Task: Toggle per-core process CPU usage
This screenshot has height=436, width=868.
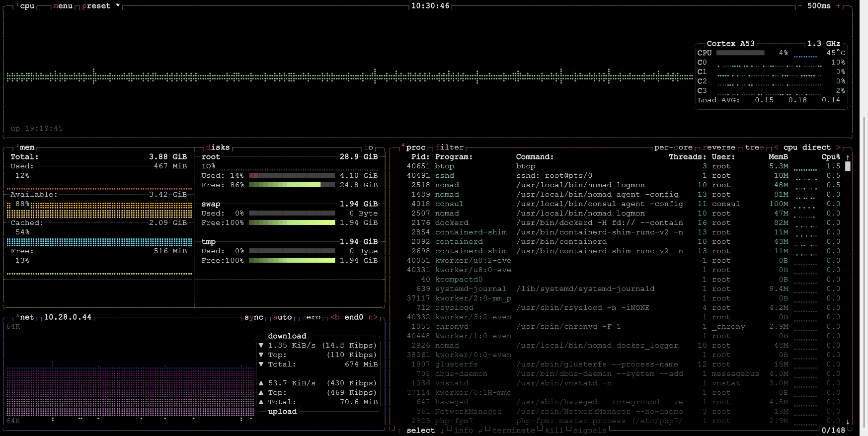Action: tap(673, 147)
